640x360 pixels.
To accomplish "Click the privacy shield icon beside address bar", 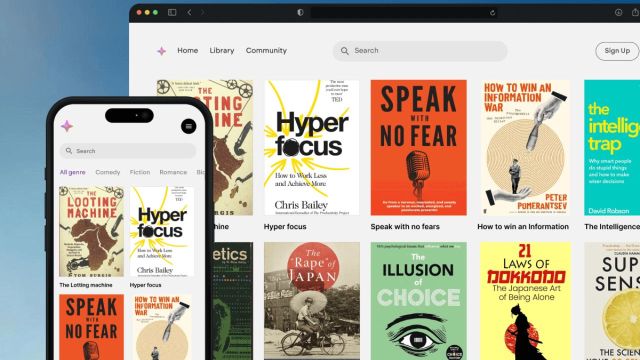I will coord(300,12).
